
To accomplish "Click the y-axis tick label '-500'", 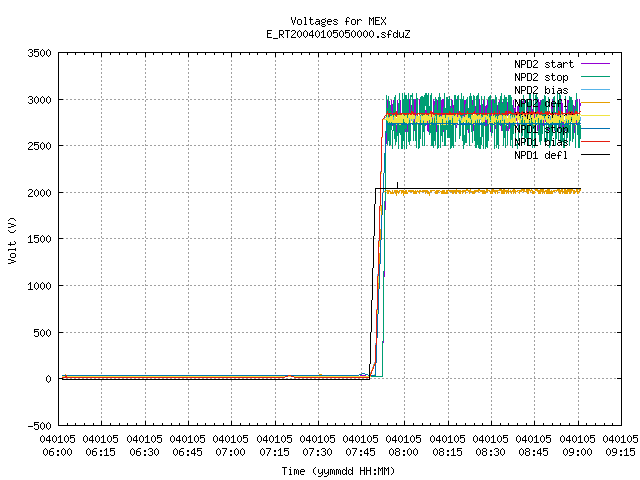I will pyautogui.click(x=40, y=426).
